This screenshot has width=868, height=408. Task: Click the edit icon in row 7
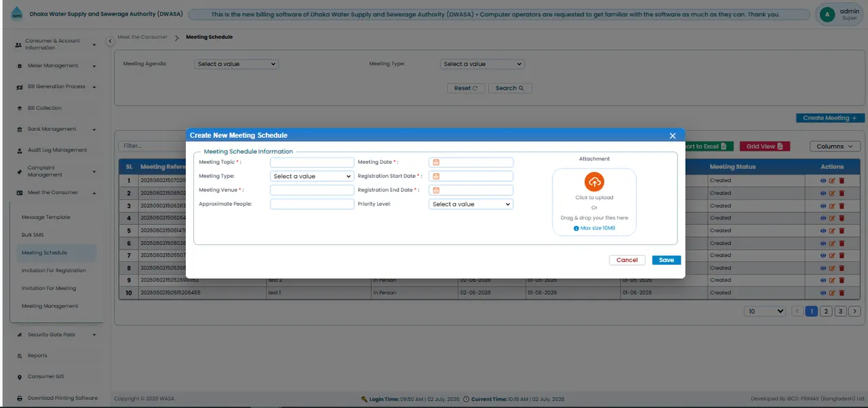pos(833,255)
